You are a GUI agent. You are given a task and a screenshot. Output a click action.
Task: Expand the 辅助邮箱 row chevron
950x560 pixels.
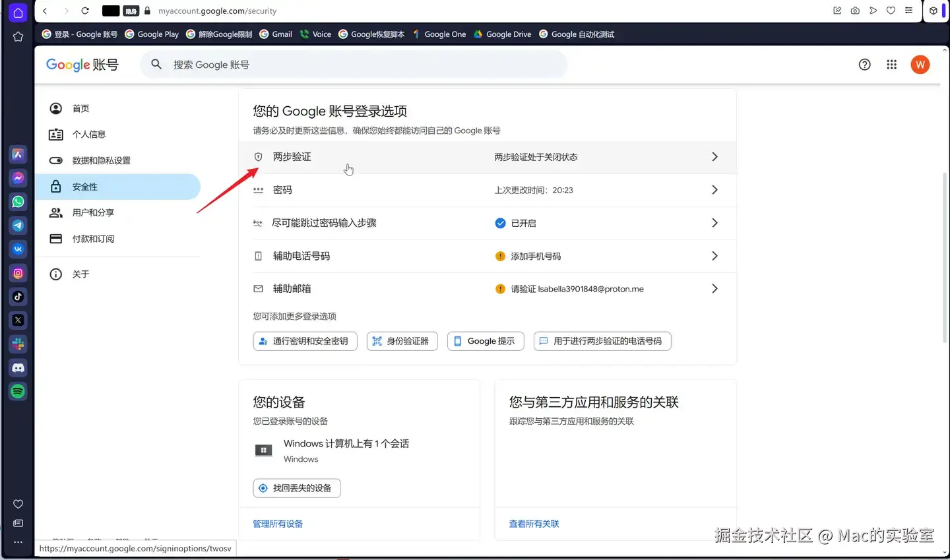click(714, 289)
